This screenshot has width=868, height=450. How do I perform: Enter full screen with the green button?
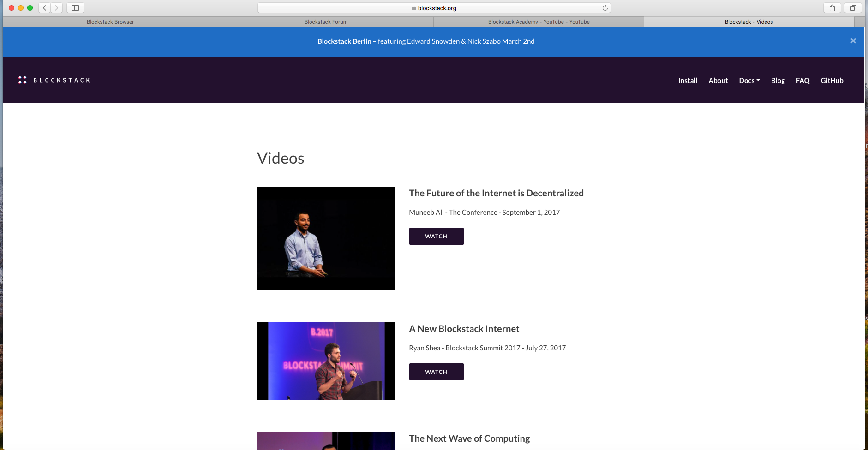point(30,8)
